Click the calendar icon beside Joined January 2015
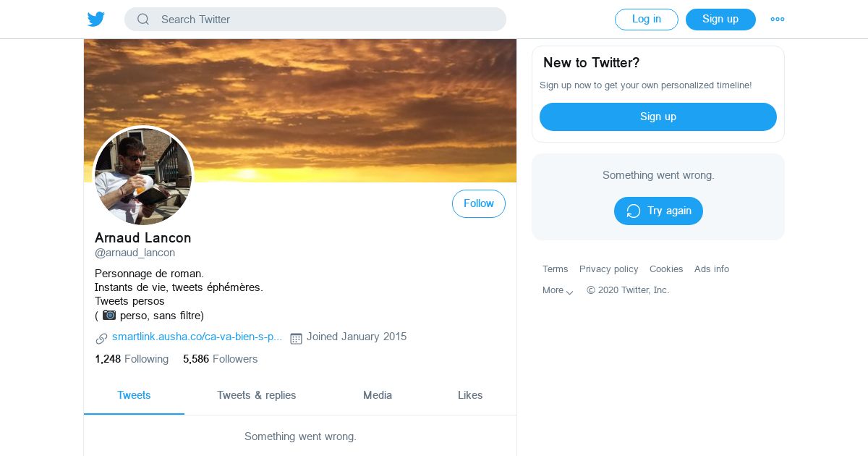This screenshot has width=868, height=456. coord(296,338)
